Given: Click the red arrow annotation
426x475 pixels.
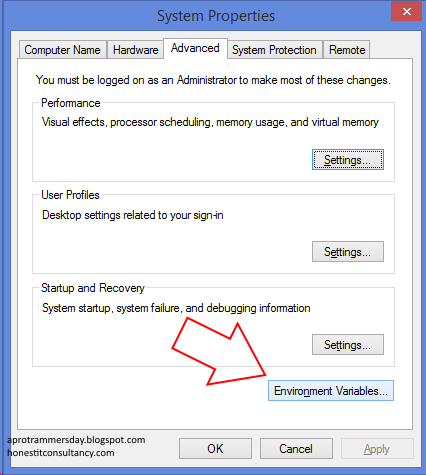Looking at the screenshot, I should (x=219, y=352).
